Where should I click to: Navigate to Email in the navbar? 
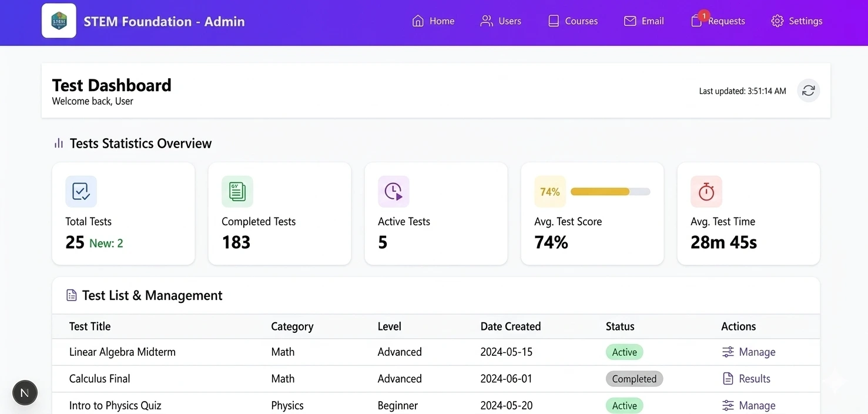[x=644, y=21]
